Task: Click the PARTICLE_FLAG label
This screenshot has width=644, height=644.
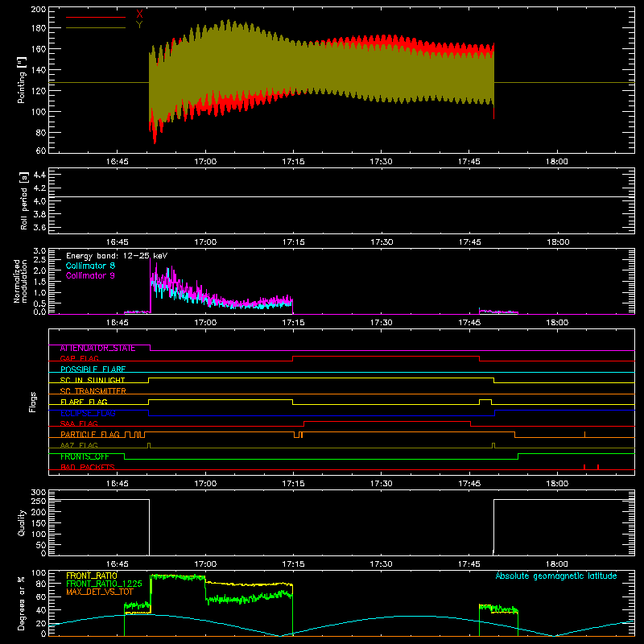Action: click(x=90, y=435)
